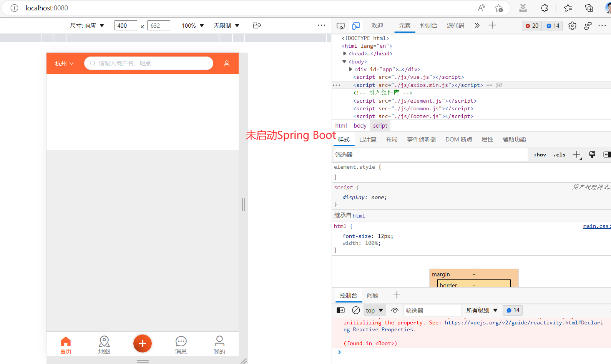The height and width of the screenshot is (364, 611).
Task: Click the styles 筛选器 filter field
Action: coord(430,155)
